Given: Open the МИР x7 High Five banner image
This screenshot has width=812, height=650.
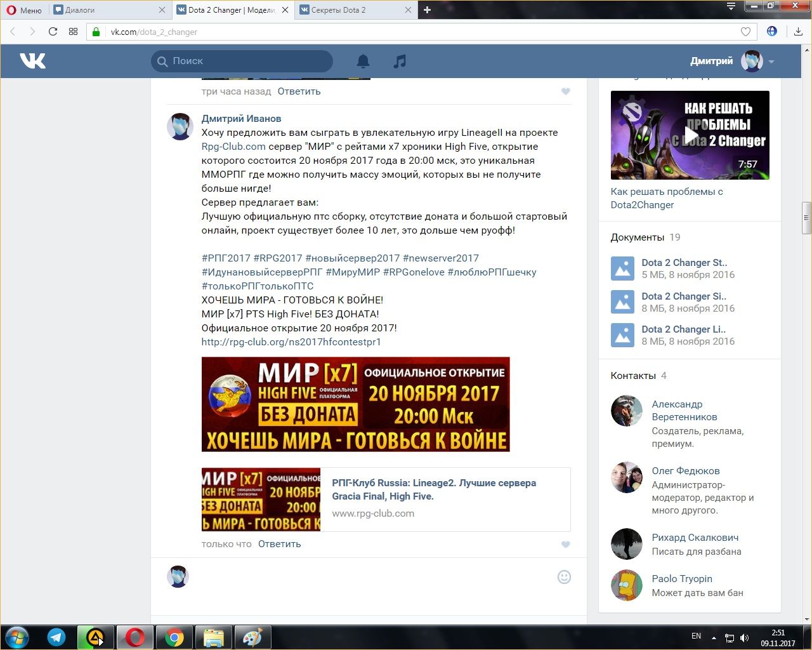Looking at the screenshot, I should [355, 404].
